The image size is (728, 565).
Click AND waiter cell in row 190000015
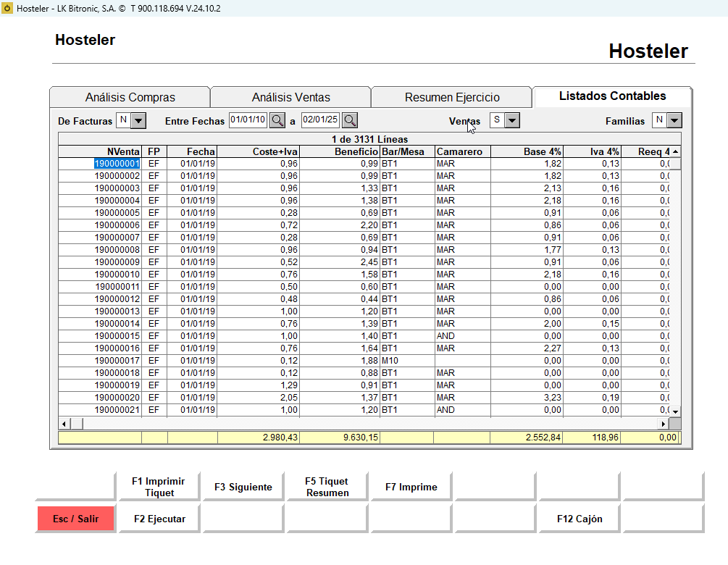tap(462, 336)
